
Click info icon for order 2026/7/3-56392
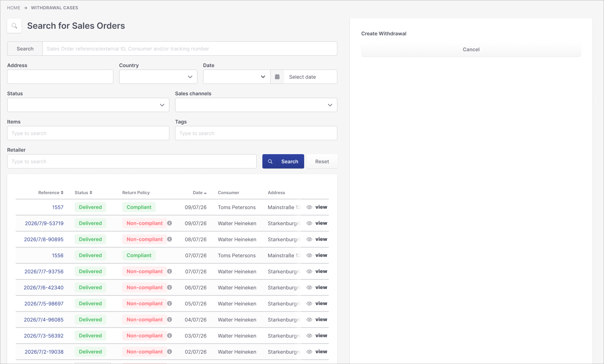[x=170, y=335]
